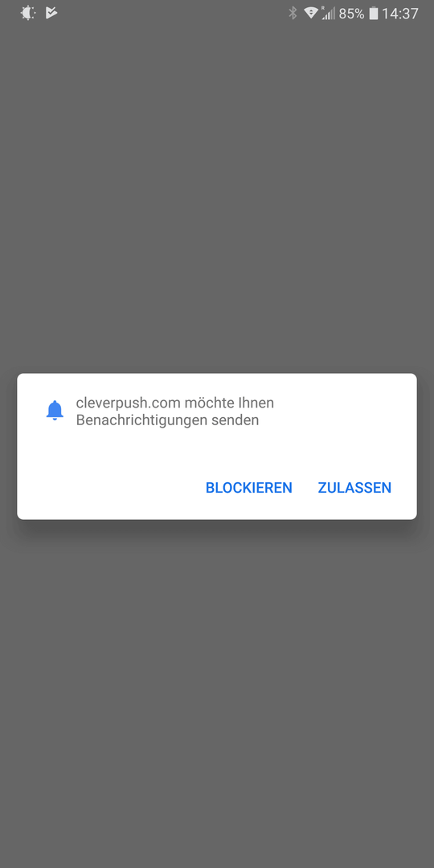The image size is (434, 868).
Task: Select the 'cleverpush.com möchte Ihnen' text line
Action: click(175, 403)
